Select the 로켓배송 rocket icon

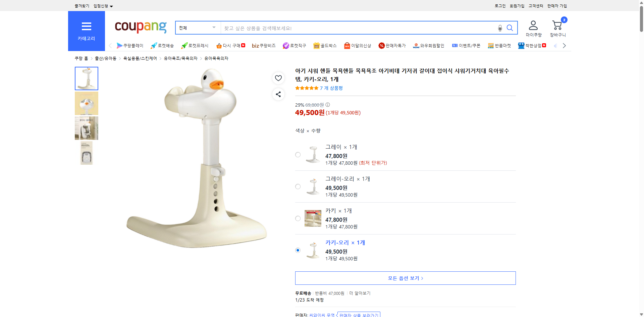pos(153,45)
